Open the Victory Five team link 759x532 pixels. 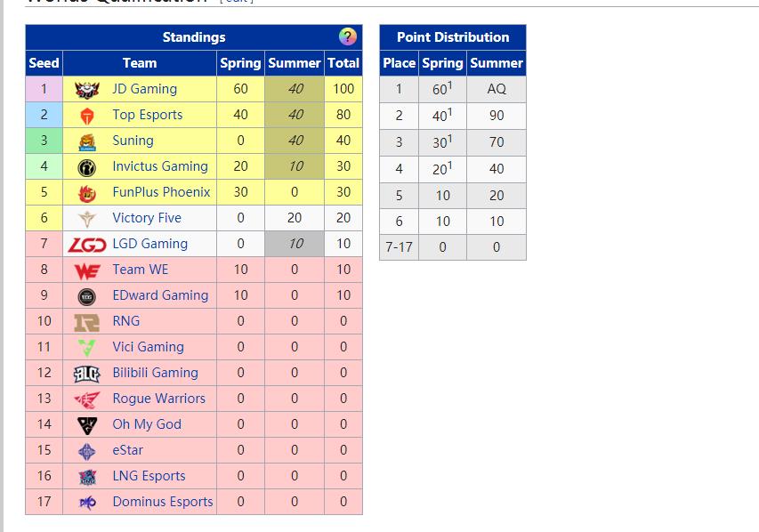coord(146,218)
